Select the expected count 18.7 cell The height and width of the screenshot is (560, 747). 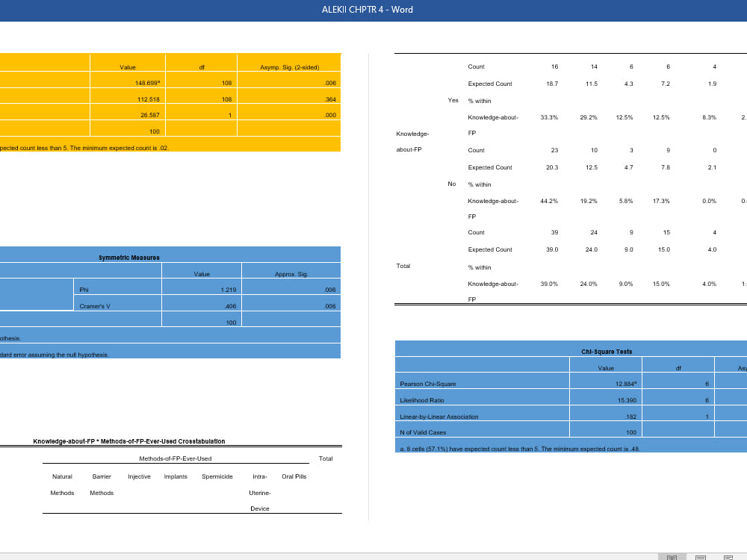552,84
